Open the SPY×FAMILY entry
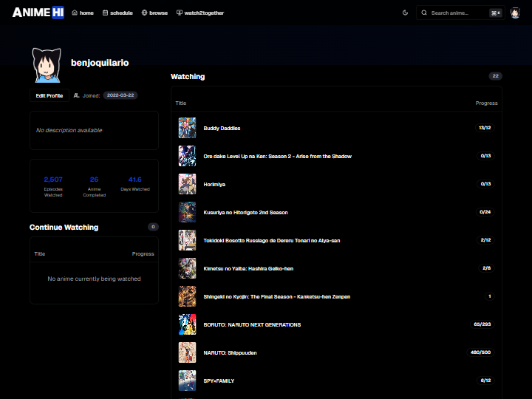The height and width of the screenshot is (399, 532). point(219,381)
